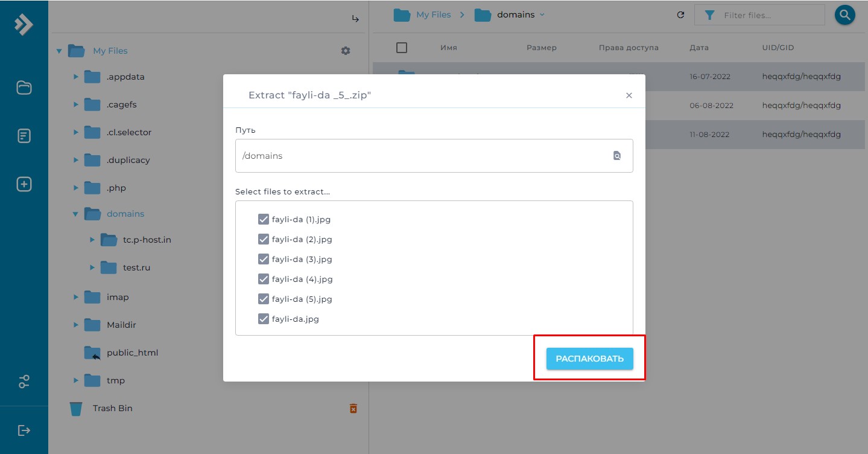Select the test.ru tree item
The image size is (868, 454).
coord(136,267)
